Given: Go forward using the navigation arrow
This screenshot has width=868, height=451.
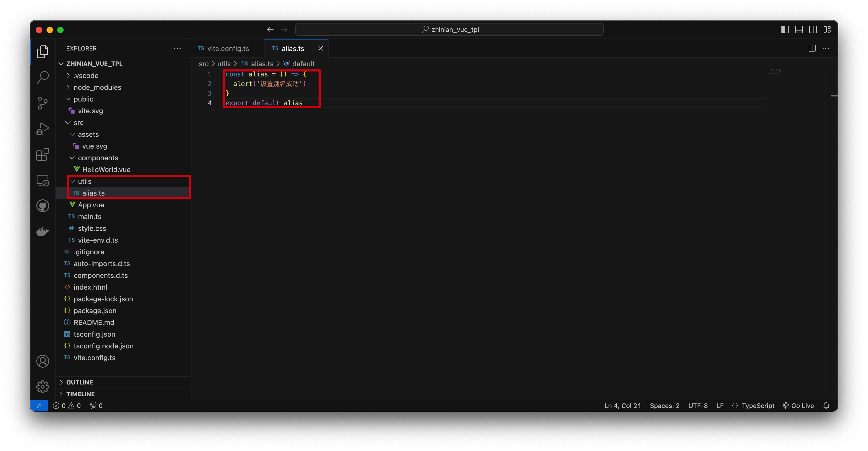Looking at the screenshot, I should coord(284,30).
